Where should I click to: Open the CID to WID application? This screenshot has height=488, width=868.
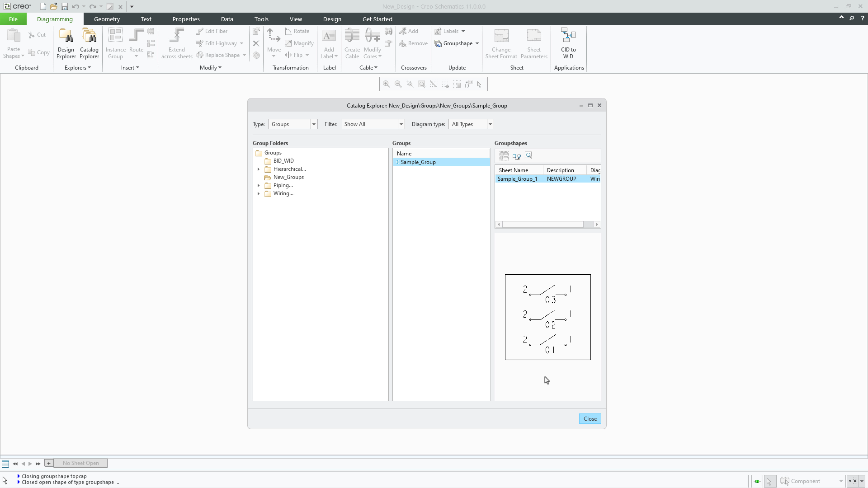pos(568,43)
